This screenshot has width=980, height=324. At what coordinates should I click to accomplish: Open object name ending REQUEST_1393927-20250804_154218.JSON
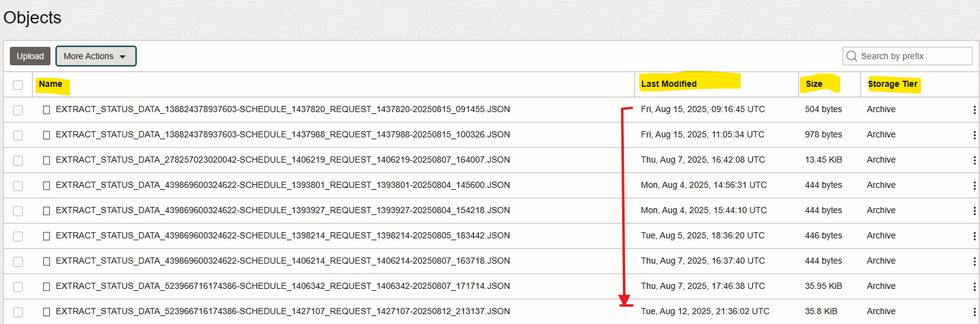(283, 210)
